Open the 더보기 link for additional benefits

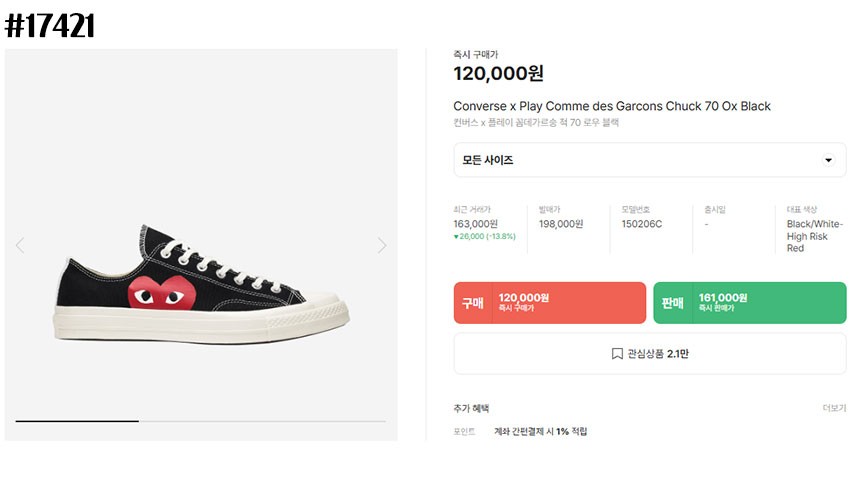click(834, 408)
